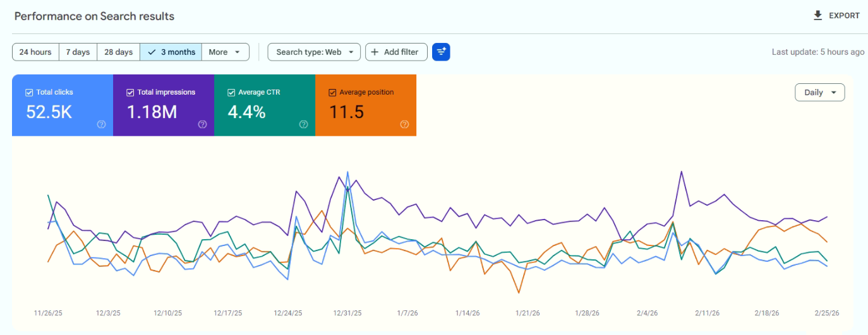Click checkmark icon on 3 months option
Viewport: 868px width, 335px height.
click(x=152, y=52)
